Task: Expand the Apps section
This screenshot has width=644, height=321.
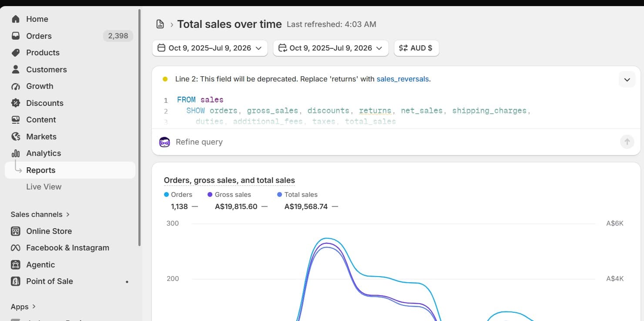Action: tap(23, 307)
